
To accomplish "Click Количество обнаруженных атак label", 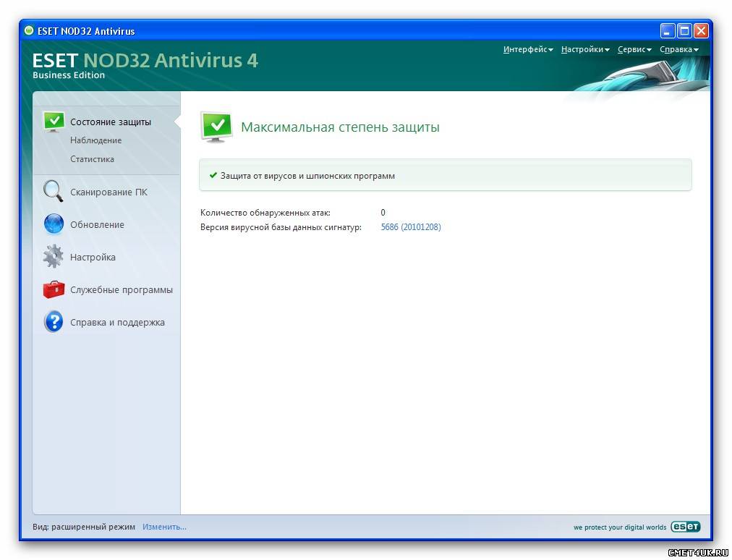I will click(265, 213).
